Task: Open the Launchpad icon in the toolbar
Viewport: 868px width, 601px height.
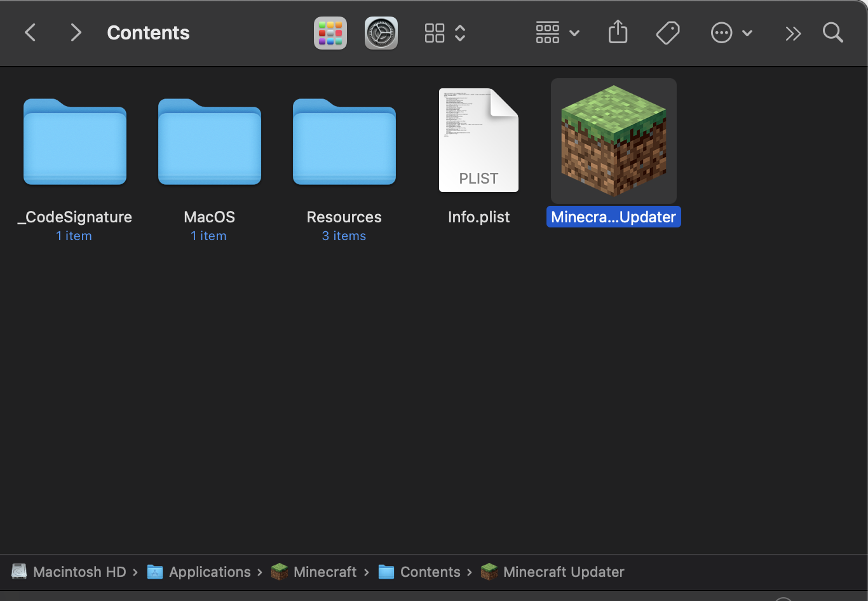Action: [330, 33]
